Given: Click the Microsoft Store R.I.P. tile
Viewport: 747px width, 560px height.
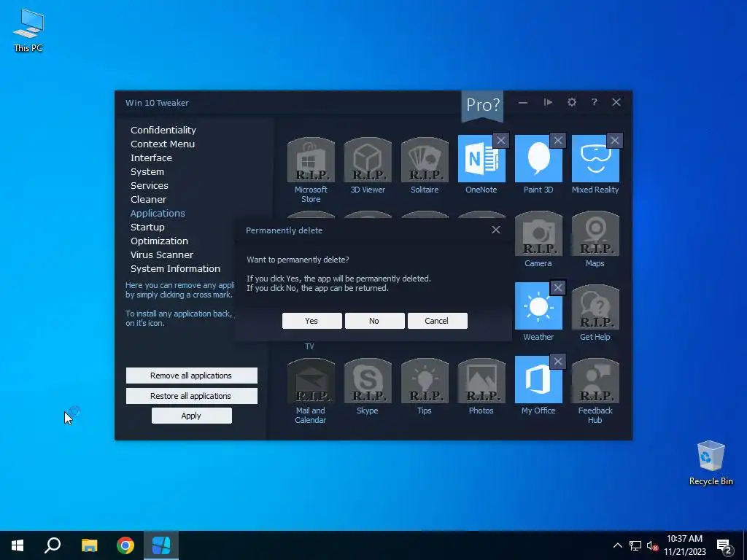Looking at the screenshot, I should 311,160.
